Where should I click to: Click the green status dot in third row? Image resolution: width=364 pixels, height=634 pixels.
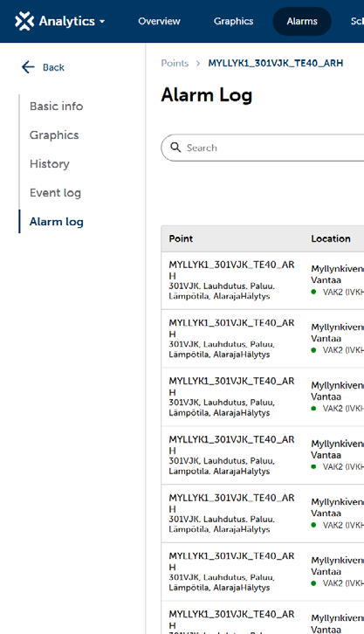(x=313, y=408)
